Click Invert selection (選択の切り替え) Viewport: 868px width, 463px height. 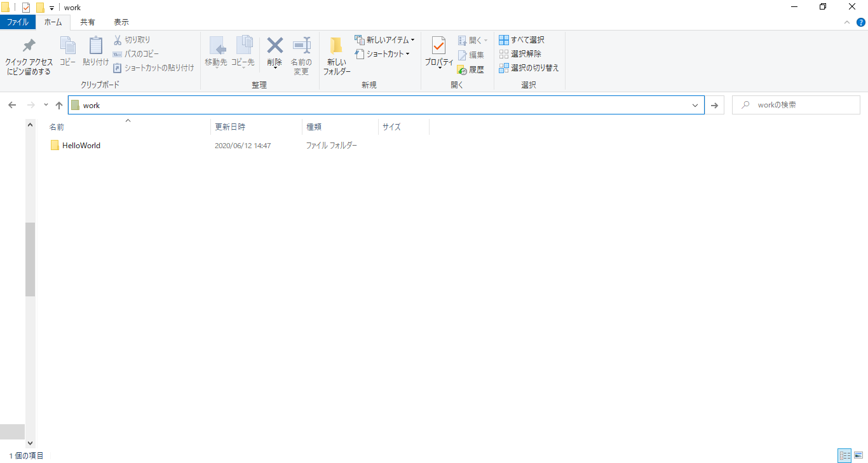(529, 67)
